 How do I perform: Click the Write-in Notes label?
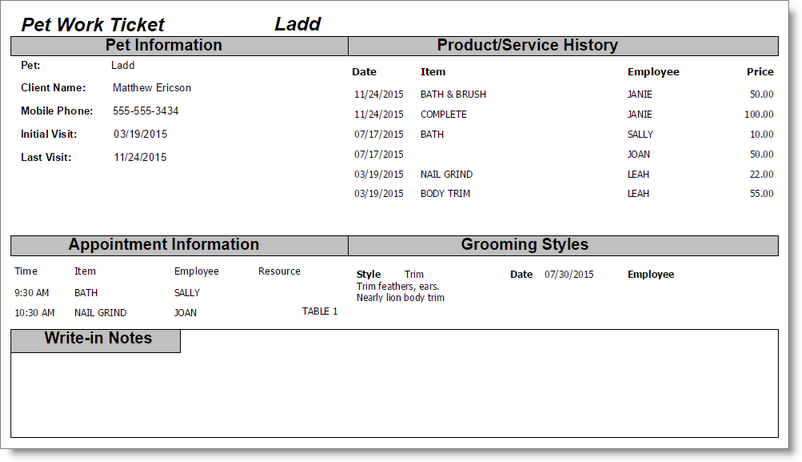(x=98, y=339)
